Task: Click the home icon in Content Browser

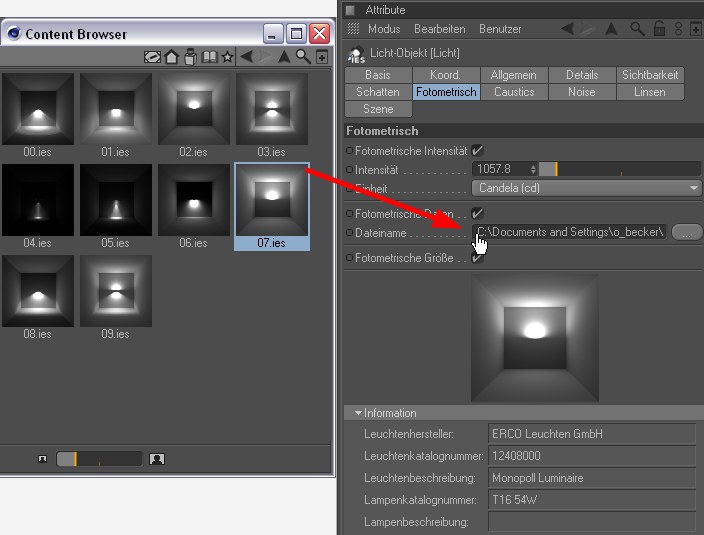Action: click(171, 58)
